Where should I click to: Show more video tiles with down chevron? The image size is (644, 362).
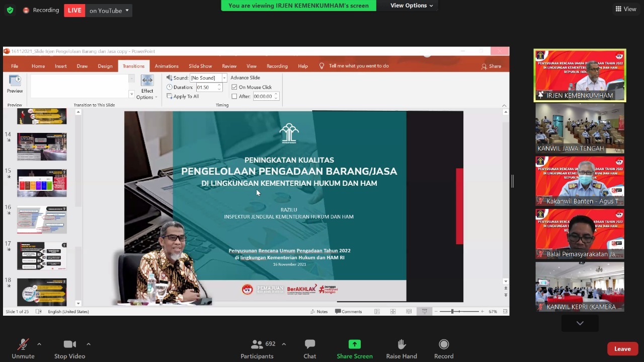580,323
